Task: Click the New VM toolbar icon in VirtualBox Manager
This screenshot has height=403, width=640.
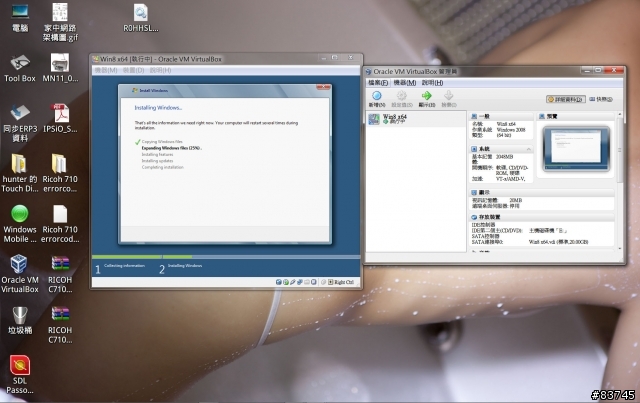Action: 377,96
